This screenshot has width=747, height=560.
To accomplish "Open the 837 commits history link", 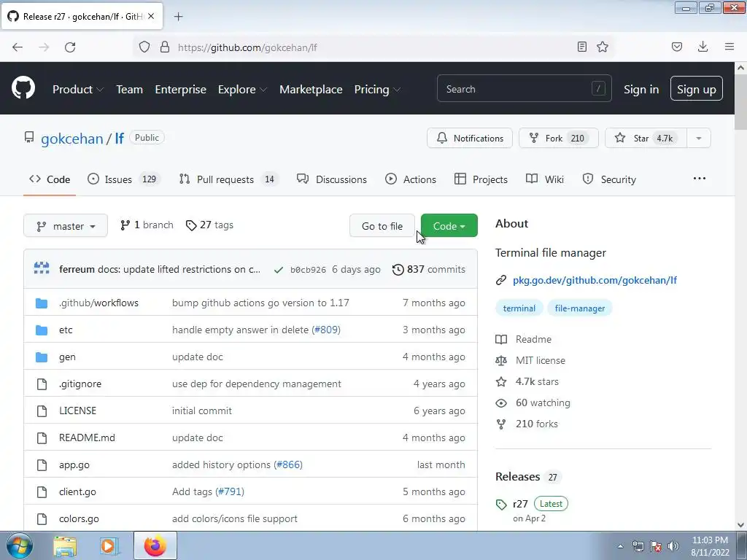I will [x=428, y=270].
